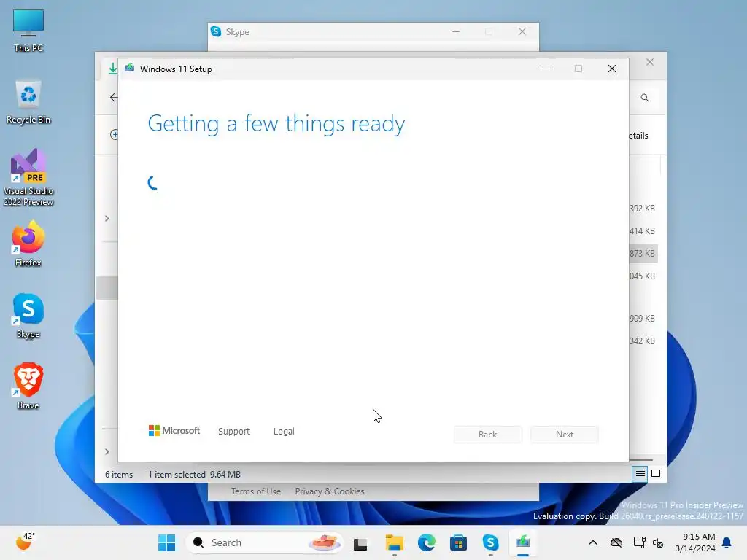Click Terms of Use in Skype window
The image size is (747, 560).
click(256, 491)
